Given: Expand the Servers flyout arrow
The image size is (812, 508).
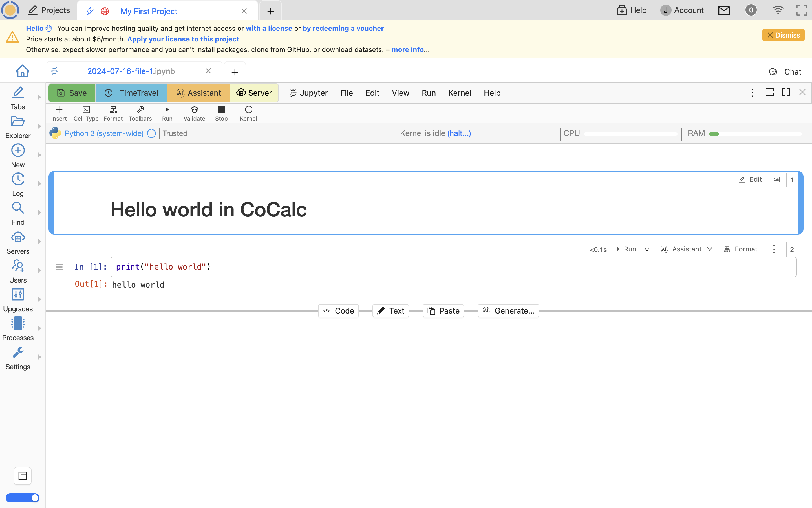Looking at the screenshot, I should tap(39, 242).
